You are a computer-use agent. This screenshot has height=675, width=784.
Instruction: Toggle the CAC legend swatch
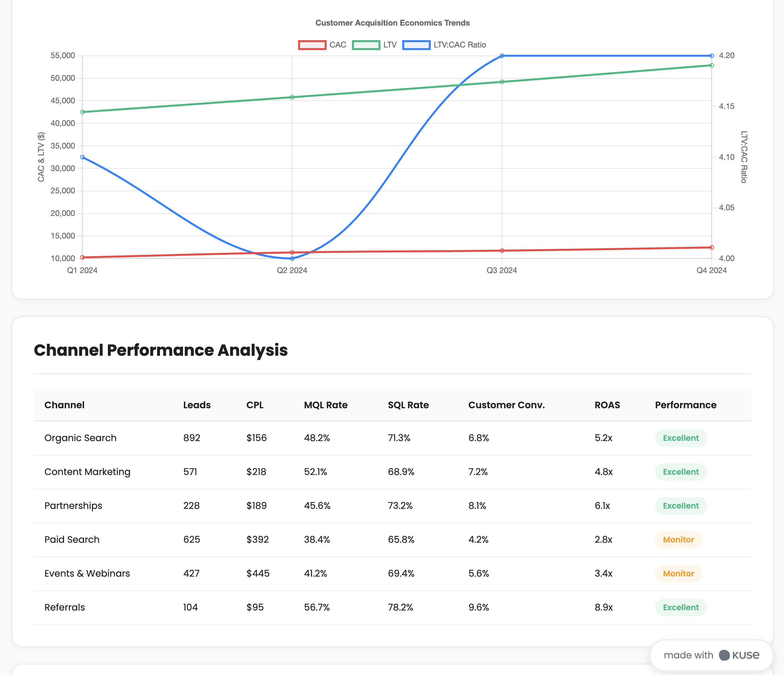[x=312, y=45]
